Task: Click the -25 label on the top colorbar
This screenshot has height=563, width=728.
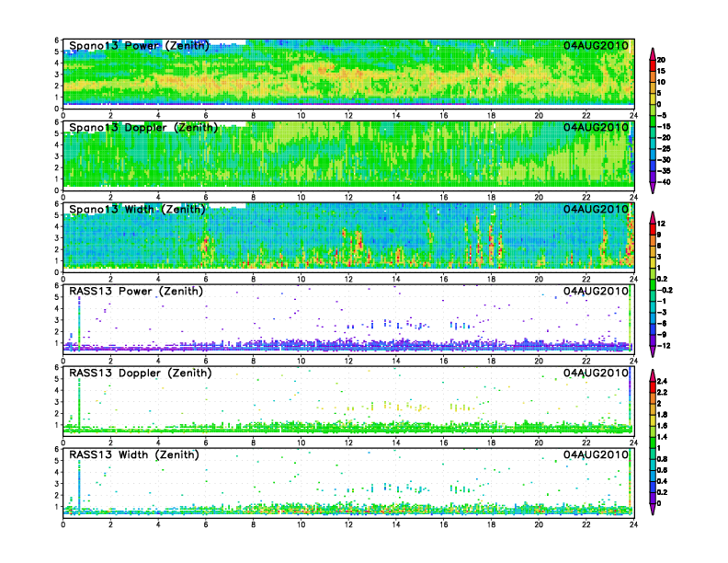Action: tap(664, 149)
